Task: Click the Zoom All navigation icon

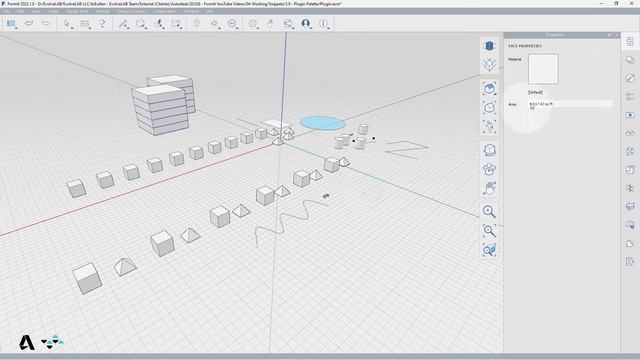Action: tap(489, 89)
